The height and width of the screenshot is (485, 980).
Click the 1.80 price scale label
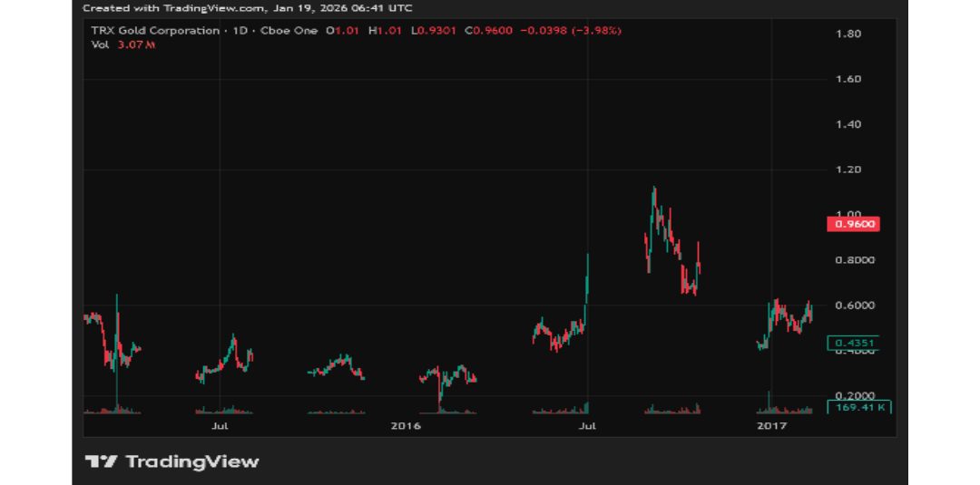[x=848, y=34]
